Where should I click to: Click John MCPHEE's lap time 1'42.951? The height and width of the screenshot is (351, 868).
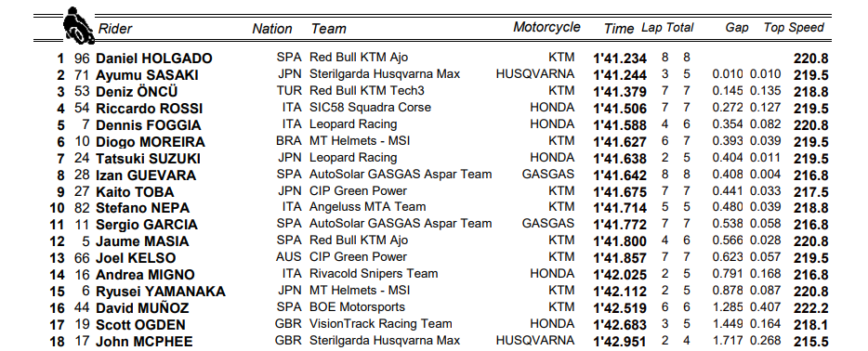(620, 342)
